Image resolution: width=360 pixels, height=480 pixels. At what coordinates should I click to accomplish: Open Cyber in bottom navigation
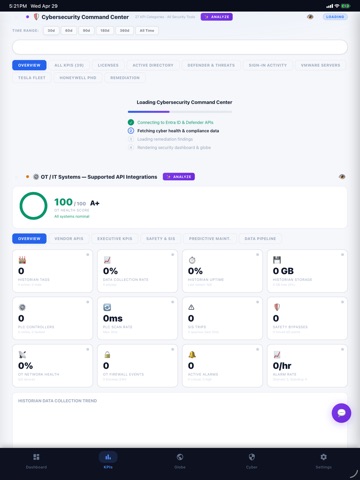click(x=252, y=461)
